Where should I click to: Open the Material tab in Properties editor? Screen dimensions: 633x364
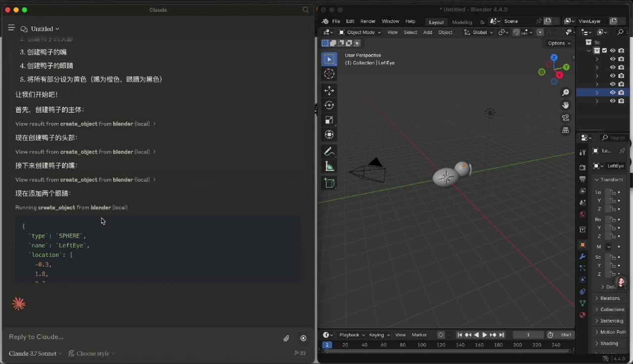(583, 315)
